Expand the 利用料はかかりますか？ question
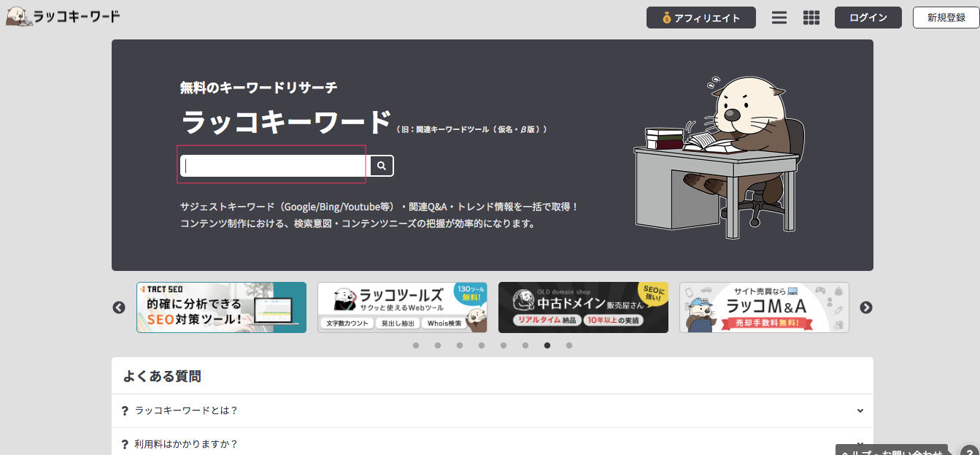This screenshot has height=455, width=980. pos(493,443)
